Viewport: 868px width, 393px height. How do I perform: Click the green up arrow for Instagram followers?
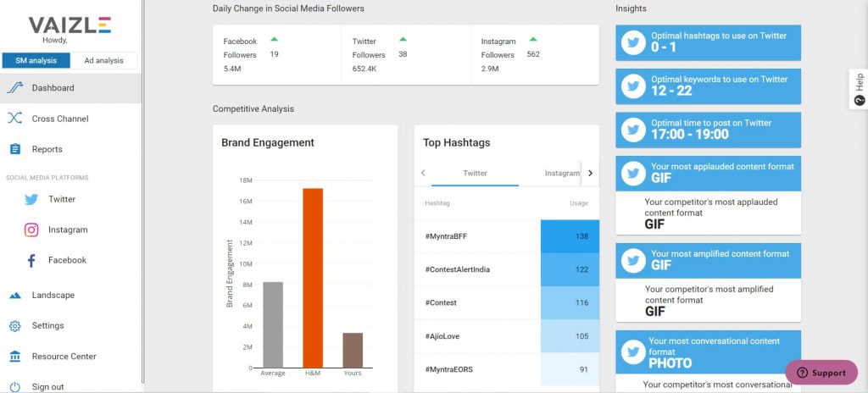coord(532,39)
